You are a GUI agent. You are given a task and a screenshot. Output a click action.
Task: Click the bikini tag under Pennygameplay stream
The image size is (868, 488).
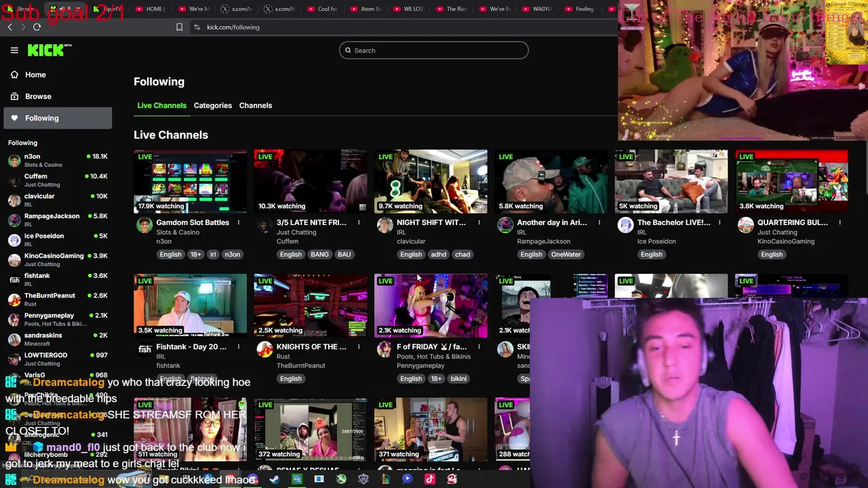pos(458,378)
